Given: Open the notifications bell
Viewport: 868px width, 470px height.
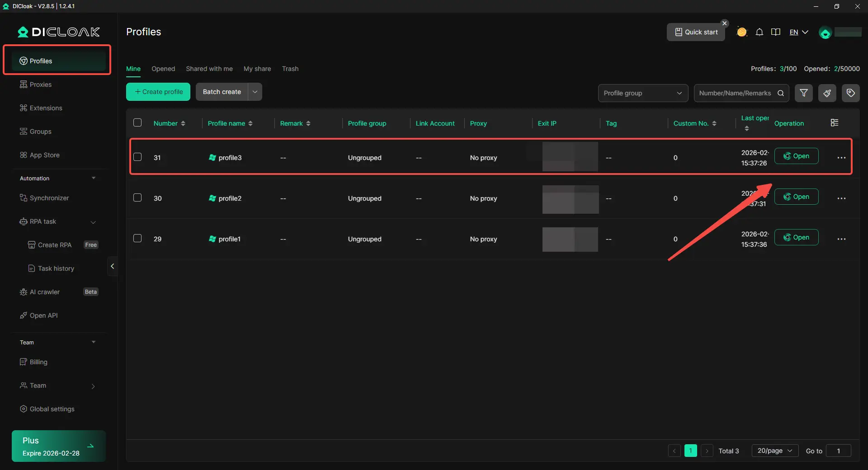Looking at the screenshot, I should (x=759, y=32).
